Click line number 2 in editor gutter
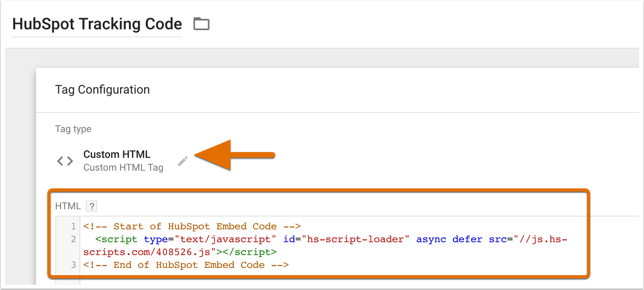 click(x=73, y=239)
